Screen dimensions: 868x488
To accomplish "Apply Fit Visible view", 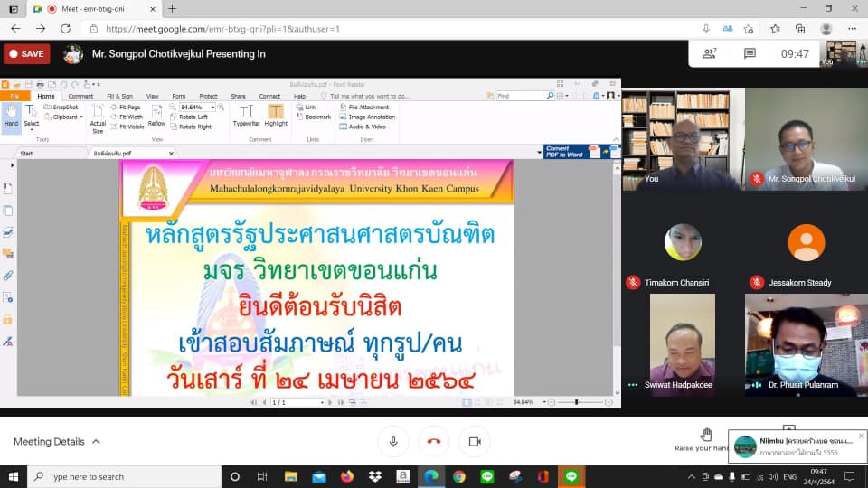I will [x=127, y=127].
